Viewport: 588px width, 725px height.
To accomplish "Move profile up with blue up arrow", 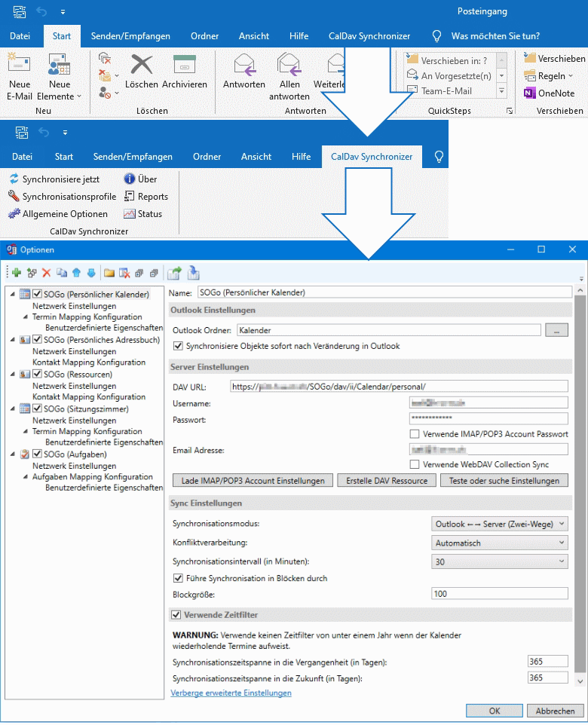I will 77,273.
